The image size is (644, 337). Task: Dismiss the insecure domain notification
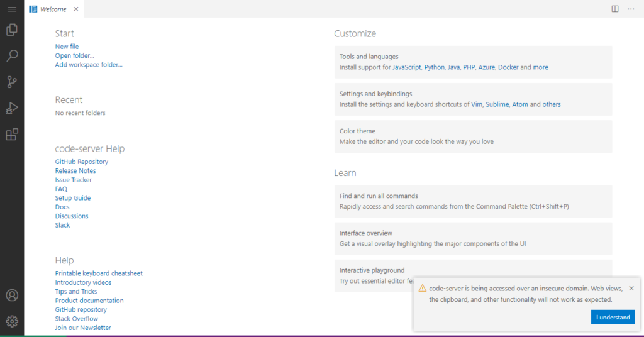tap(631, 288)
